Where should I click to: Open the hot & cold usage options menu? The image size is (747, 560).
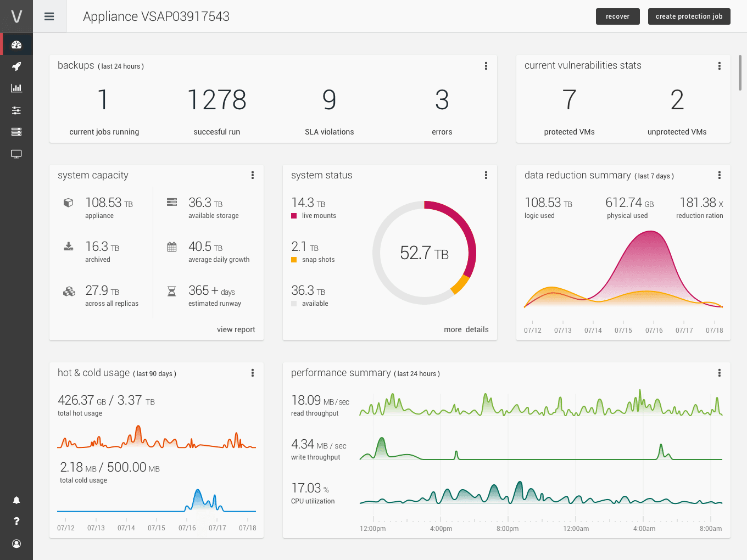(x=253, y=373)
